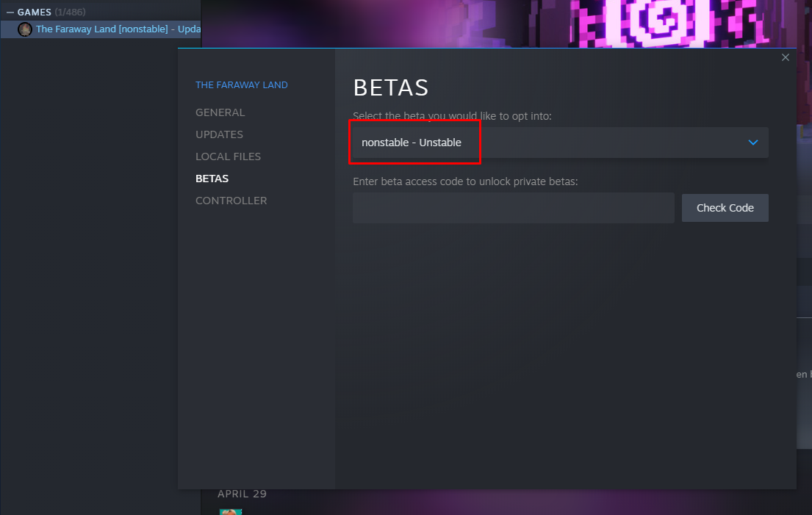Collapse the Games library category
The width and height of the screenshot is (812, 515).
10,12
